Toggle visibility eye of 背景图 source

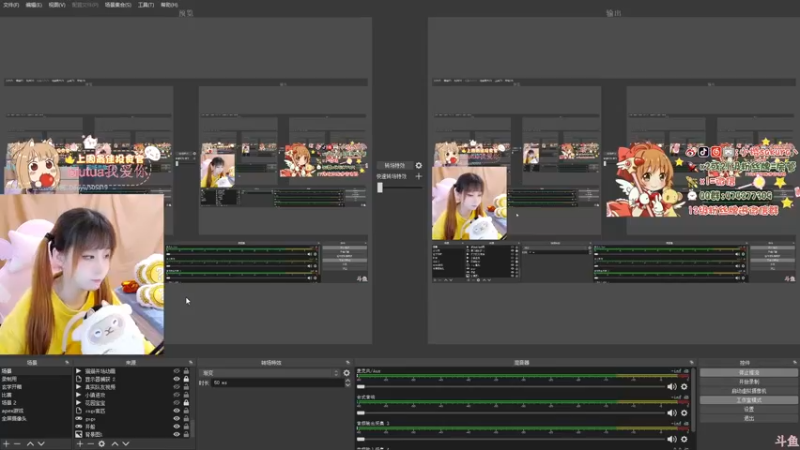177,434
